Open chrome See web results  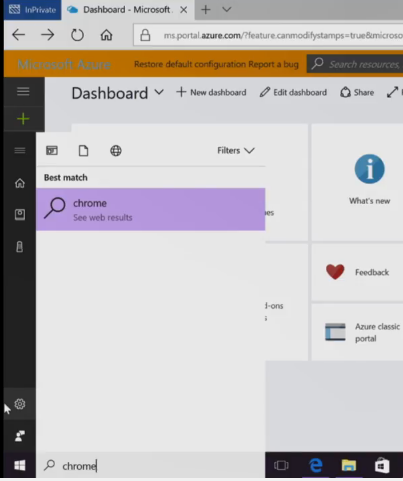click(151, 209)
